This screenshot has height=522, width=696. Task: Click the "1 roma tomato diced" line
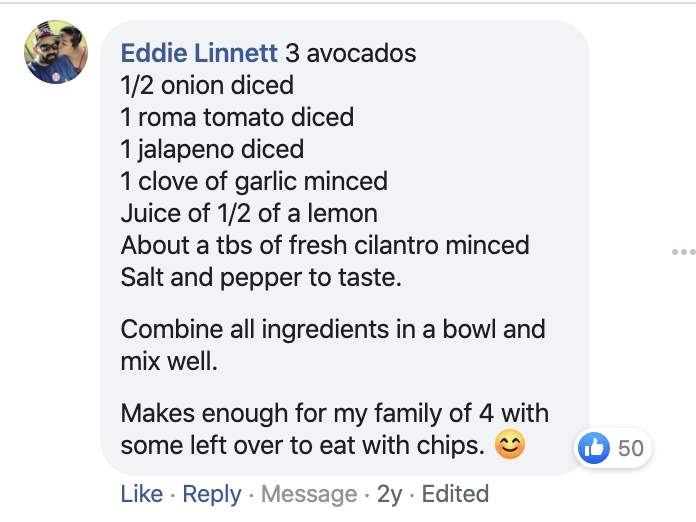(x=237, y=117)
